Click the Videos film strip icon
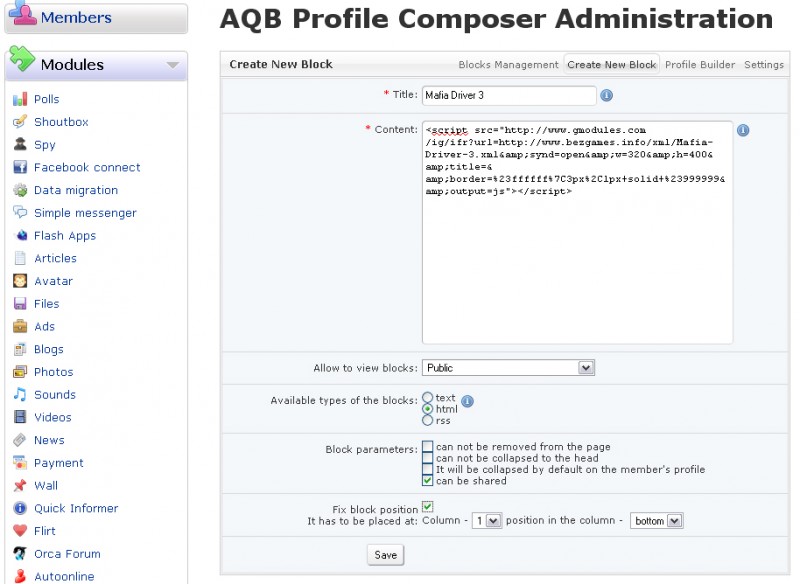 point(20,417)
